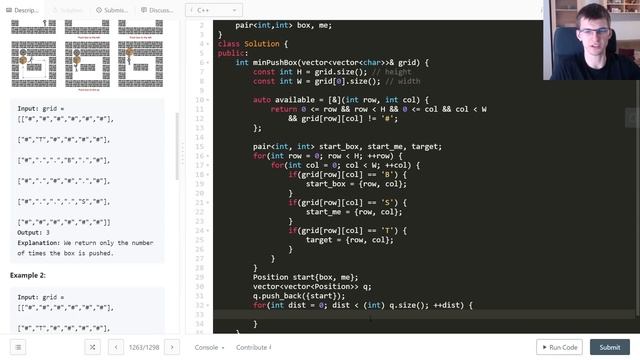This screenshot has height=360, width=640.
Task: Switch to the Discuss tab
Action: (157, 10)
